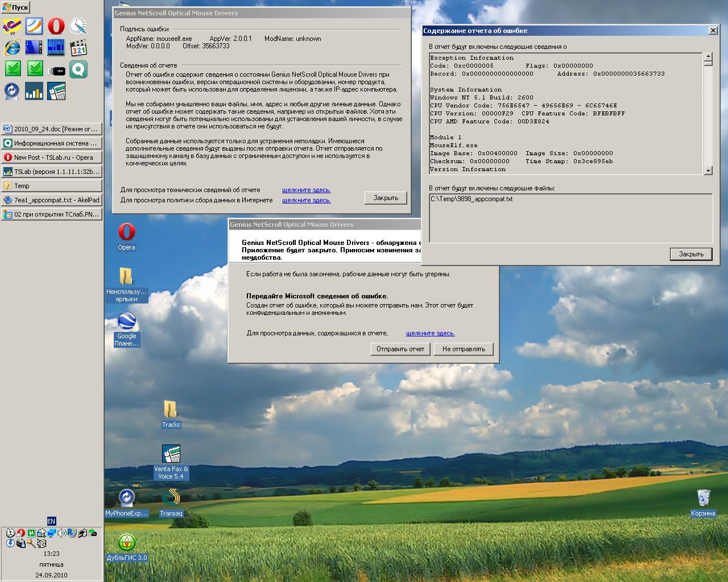Open the Opera desktop shortcut
The image size is (728, 582).
[126, 237]
